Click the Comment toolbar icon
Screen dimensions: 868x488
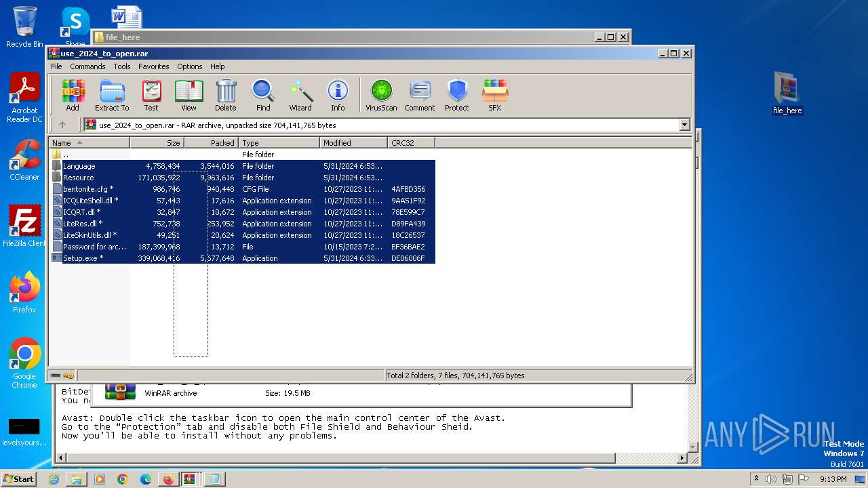click(x=420, y=95)
